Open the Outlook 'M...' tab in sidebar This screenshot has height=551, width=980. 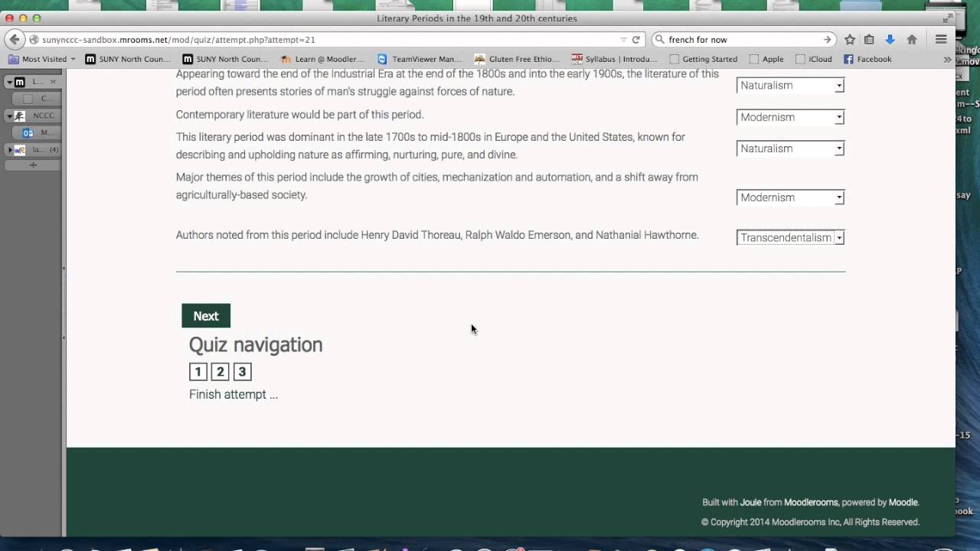tap(38, 132)
